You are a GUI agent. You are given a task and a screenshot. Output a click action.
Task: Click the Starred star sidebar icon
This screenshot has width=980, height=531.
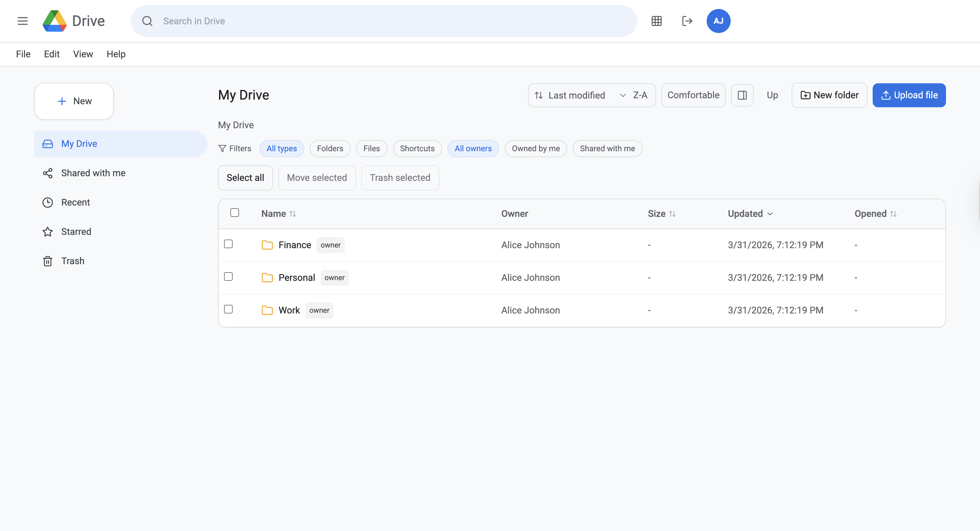48,232
